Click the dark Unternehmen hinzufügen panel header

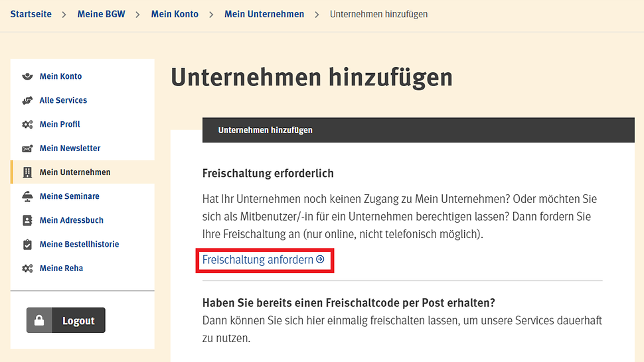418,131
